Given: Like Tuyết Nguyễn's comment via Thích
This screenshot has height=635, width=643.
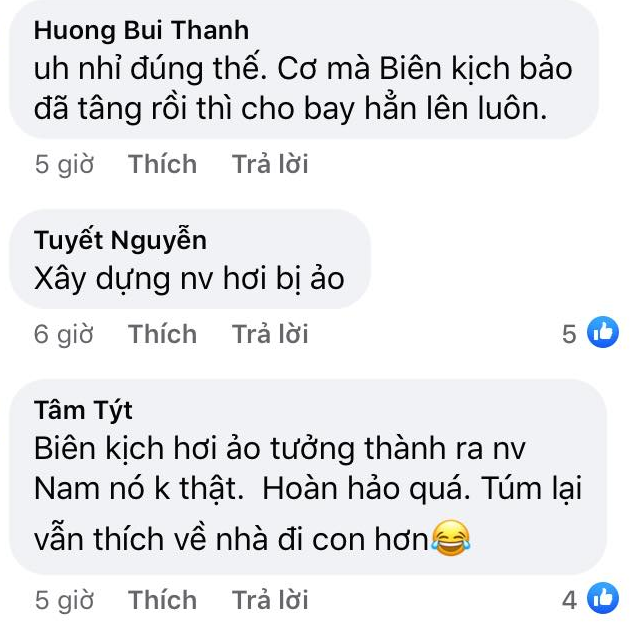Looking at the screenshot, I should point(162,333).
